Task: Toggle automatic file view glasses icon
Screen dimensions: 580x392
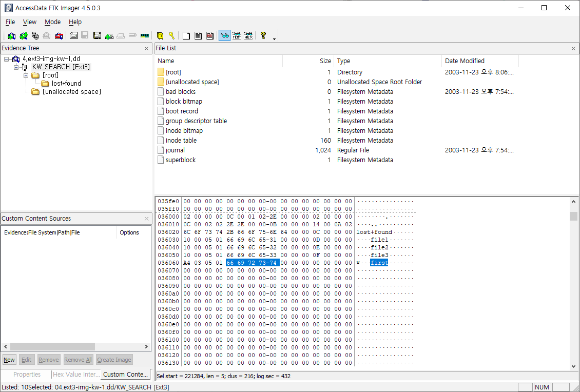Action: (224, 35)
